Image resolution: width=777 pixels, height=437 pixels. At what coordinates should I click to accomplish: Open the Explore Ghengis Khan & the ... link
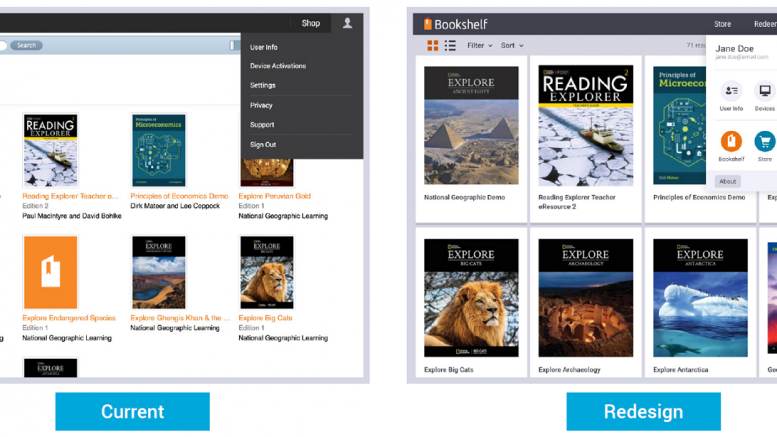pos(180,318)
